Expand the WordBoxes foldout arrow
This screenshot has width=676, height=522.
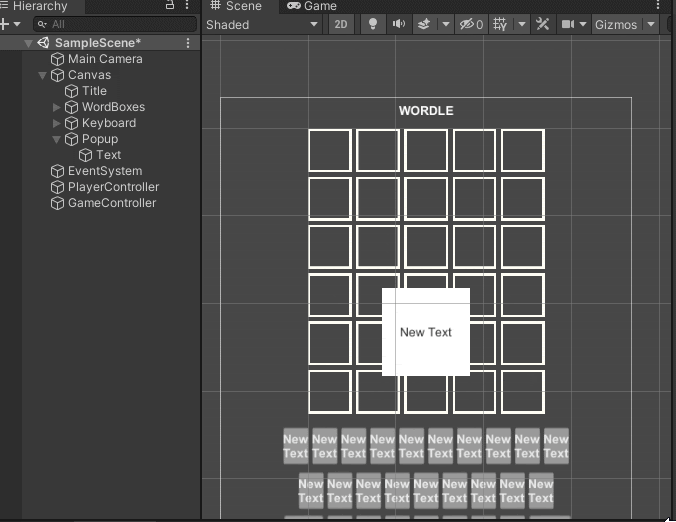click(x=56, y=107)
